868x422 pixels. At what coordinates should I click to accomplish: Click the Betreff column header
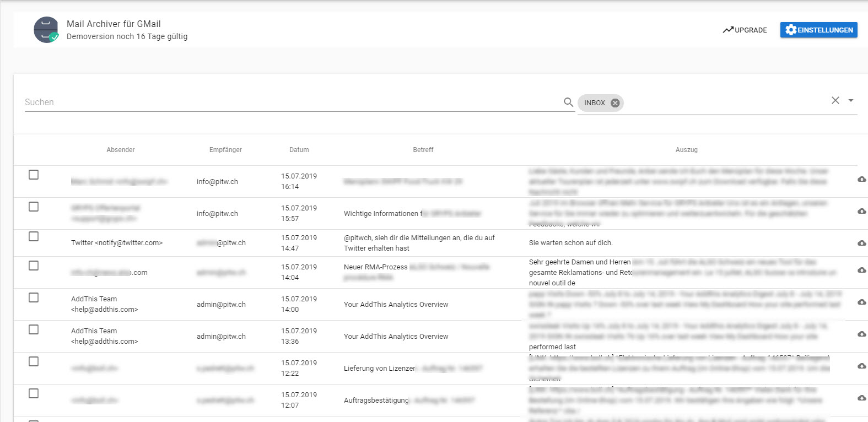click(x=423, y=150)
